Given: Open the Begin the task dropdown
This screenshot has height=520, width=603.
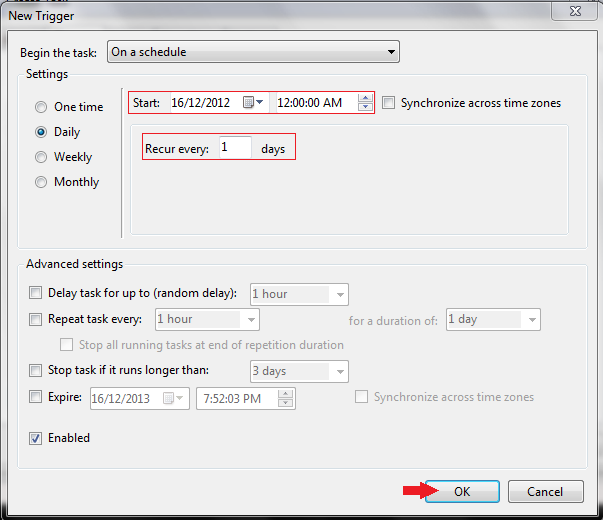Looking at the screenshot, I should point(253,52).
